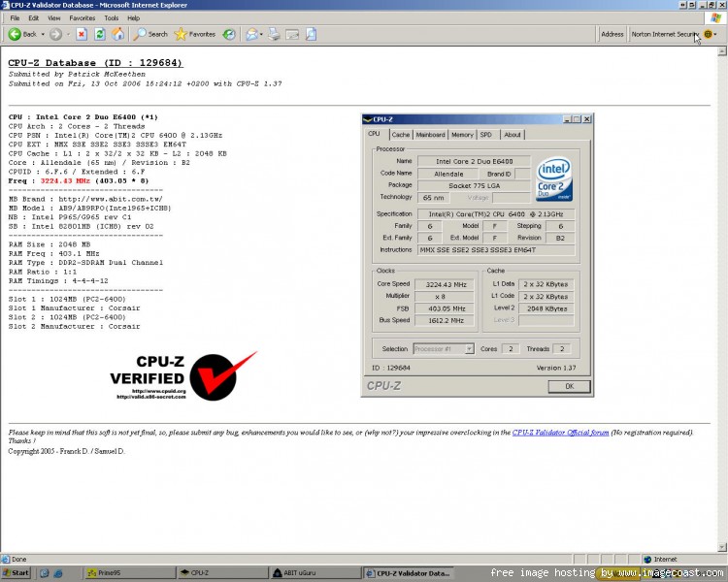Open the Processor #1 selection dropdown
This screenshot has width=728, height=582.
444,349
